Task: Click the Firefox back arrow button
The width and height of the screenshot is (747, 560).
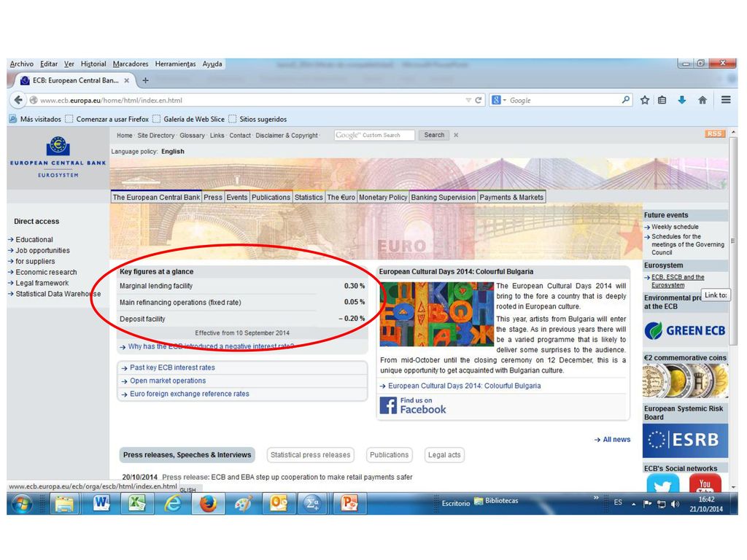Action: [x=18, y=100]
